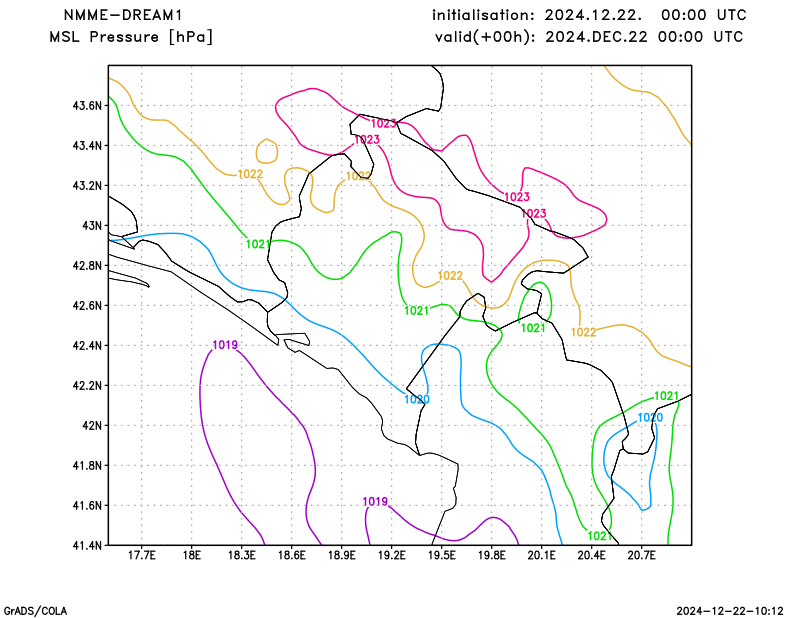Click the 43.4N latitude label
Image resolution: width=800 pixels, height=618 pixels.
pos(87,145)
